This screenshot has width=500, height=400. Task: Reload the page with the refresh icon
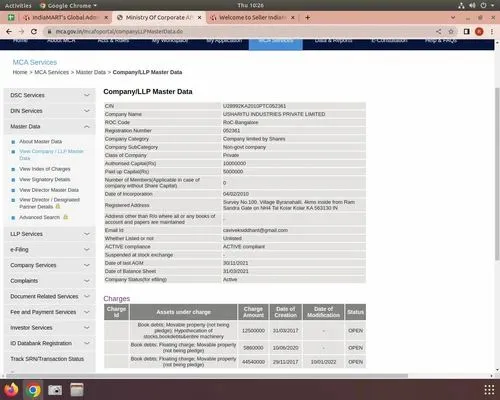pyautogui.click(x=34, y=31)
